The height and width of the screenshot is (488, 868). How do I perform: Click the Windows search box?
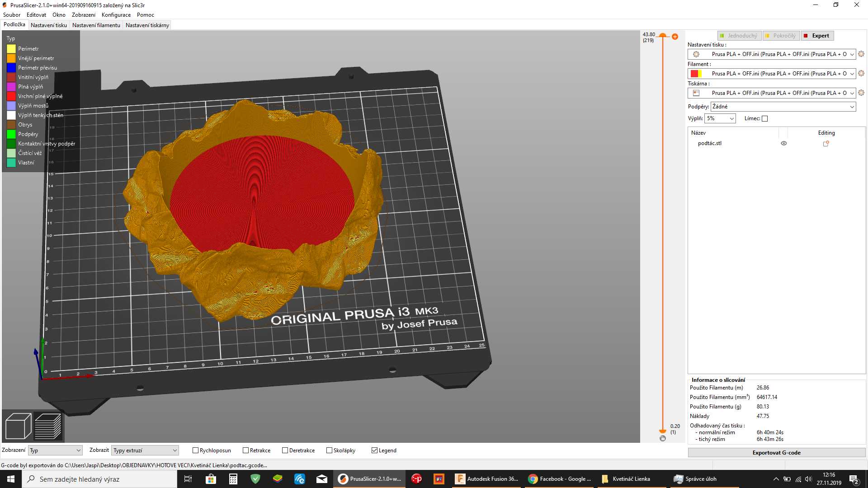[99, 479]
